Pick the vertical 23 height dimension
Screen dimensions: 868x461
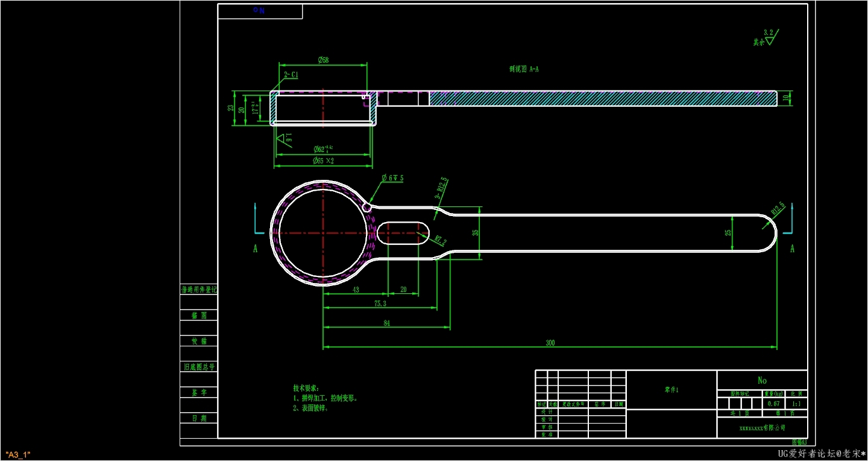tap(230, 108)
